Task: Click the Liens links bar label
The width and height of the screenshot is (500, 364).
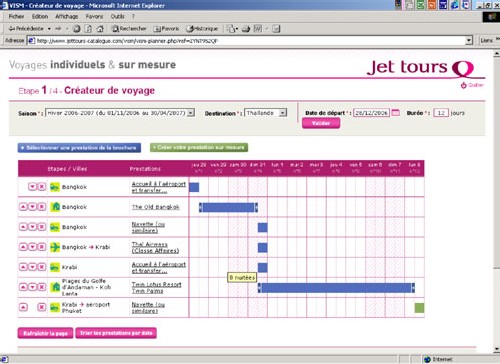Action: 486,40
